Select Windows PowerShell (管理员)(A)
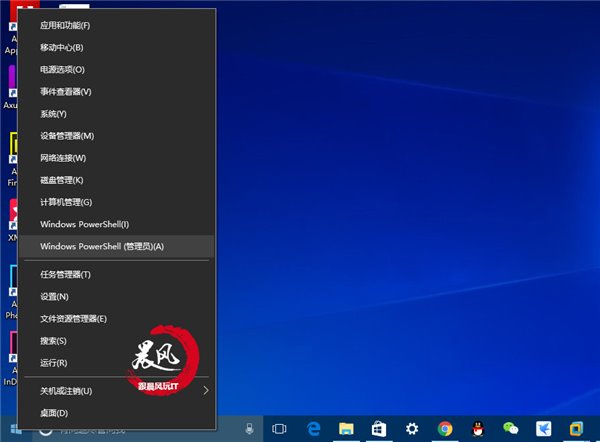This screenshot has height=442, width=600. (x=102, y=246)
